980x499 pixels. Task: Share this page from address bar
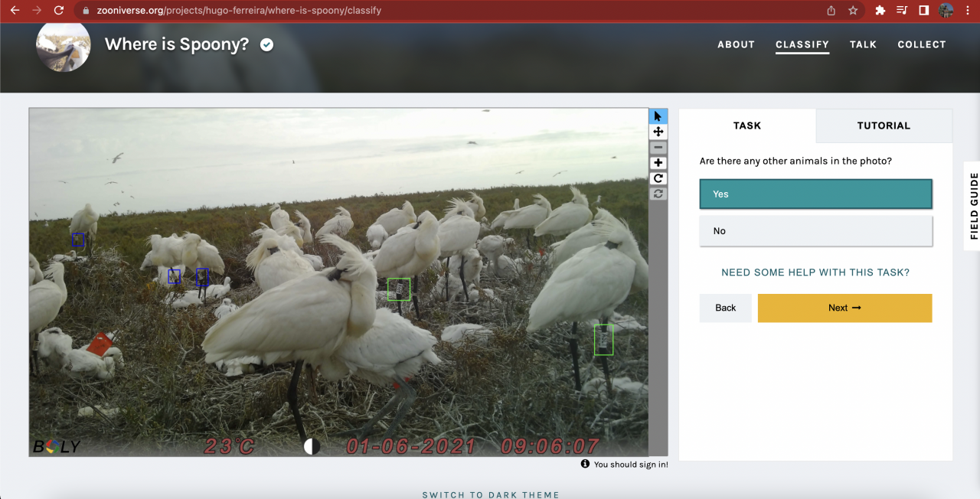(x=831, y=11)
